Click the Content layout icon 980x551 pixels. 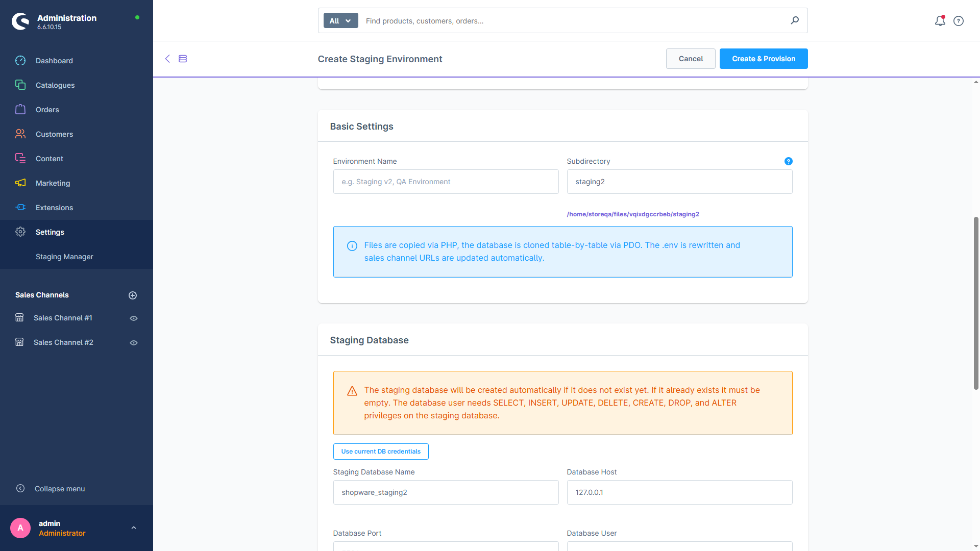[x=20, y=159]
